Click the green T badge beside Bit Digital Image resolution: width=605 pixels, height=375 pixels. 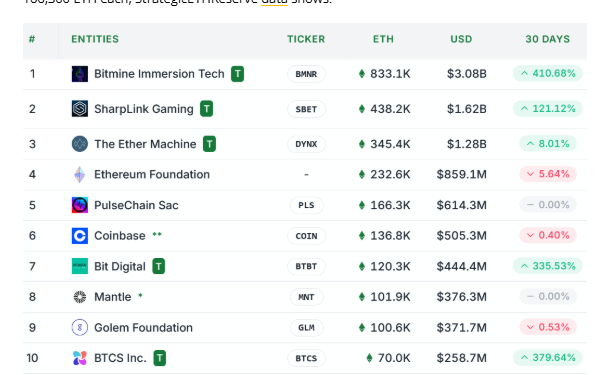point(159,266)
